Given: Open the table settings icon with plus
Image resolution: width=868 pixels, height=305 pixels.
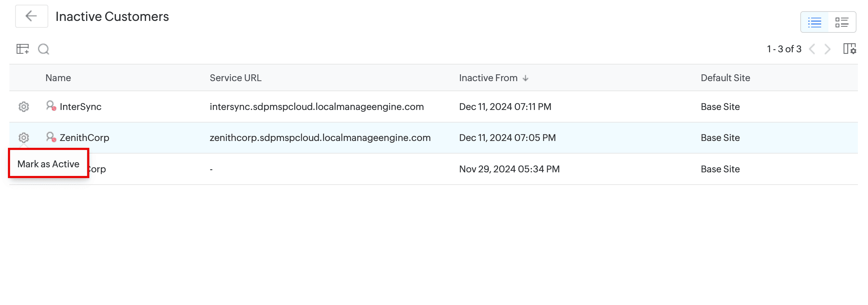Looking at the screenshot, I should [23, 49].
